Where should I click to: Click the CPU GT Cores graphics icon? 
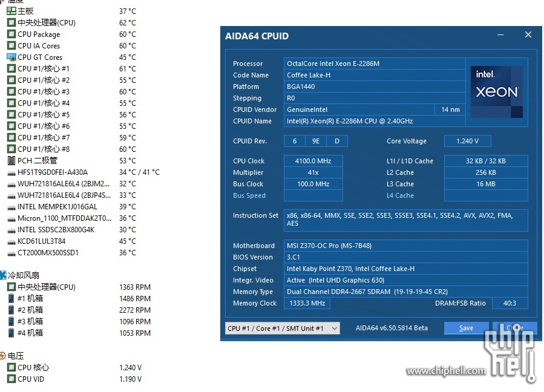[11, 57]
